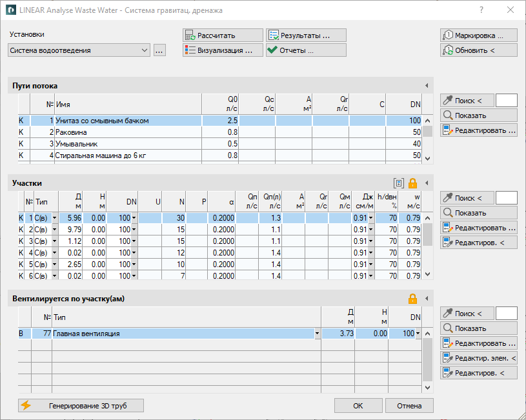This screenshot has height=420, width=526.
Task: Open DN dropdown in ventilation row 77
Action: (x=418, y=334)
